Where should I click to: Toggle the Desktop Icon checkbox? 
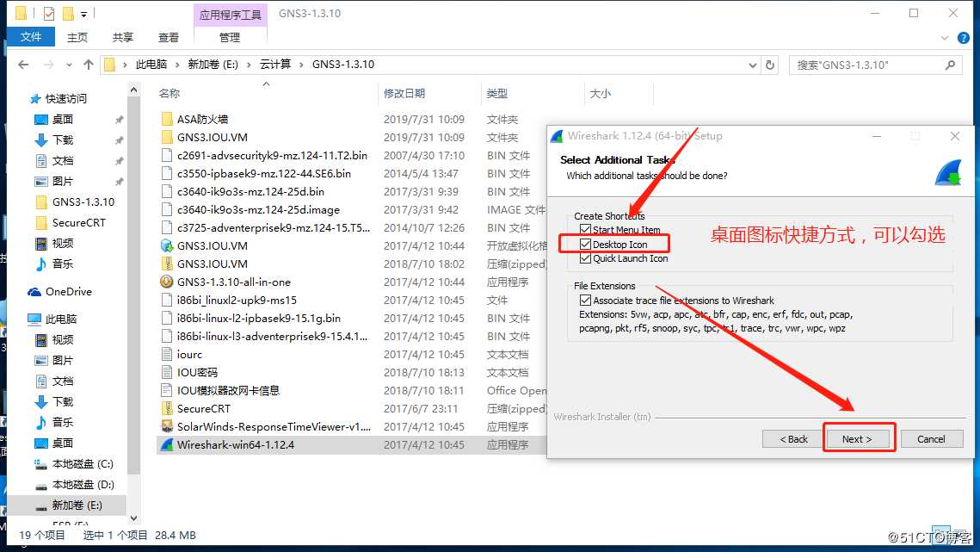point(585,244)
